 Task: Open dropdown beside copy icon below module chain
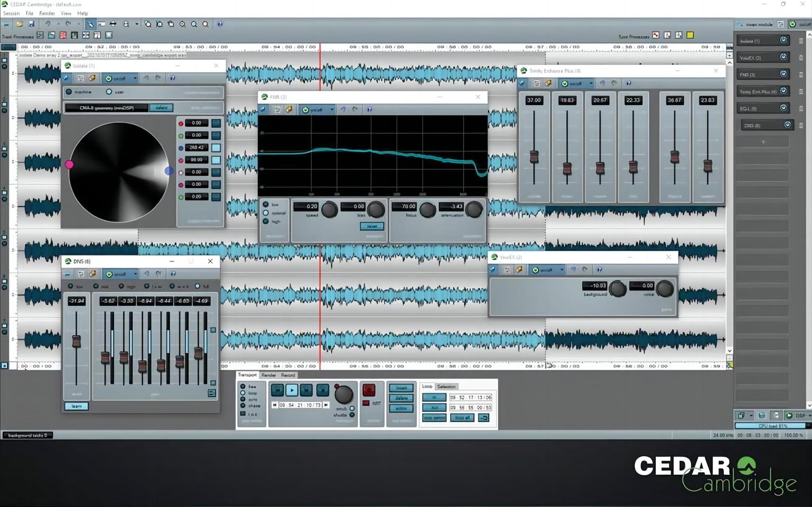(x=751, y=415)
